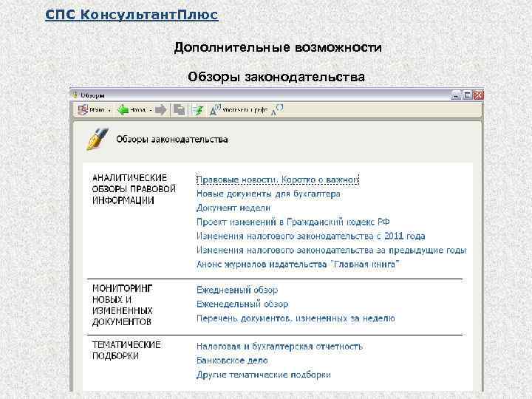The image size is (532, 399).
Task: Open Изменения налогового законодательства за предыдущие годы
Action: tap(332, 250)
